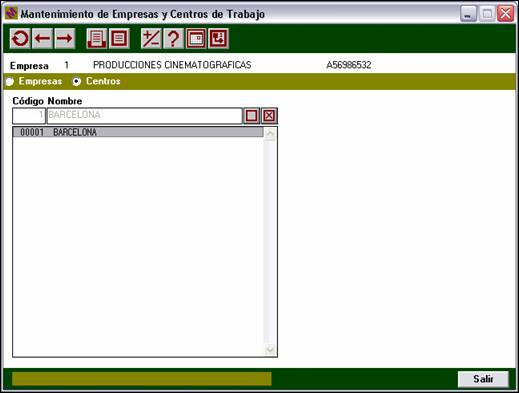Viewport: 519px width, 393px height.
Task: Click the A56986532 tax ID text
Action: coord(349,65)
